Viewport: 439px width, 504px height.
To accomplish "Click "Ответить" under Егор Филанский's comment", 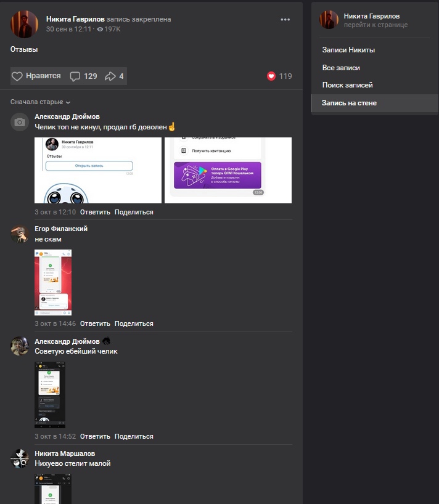I will coord(95,323).
